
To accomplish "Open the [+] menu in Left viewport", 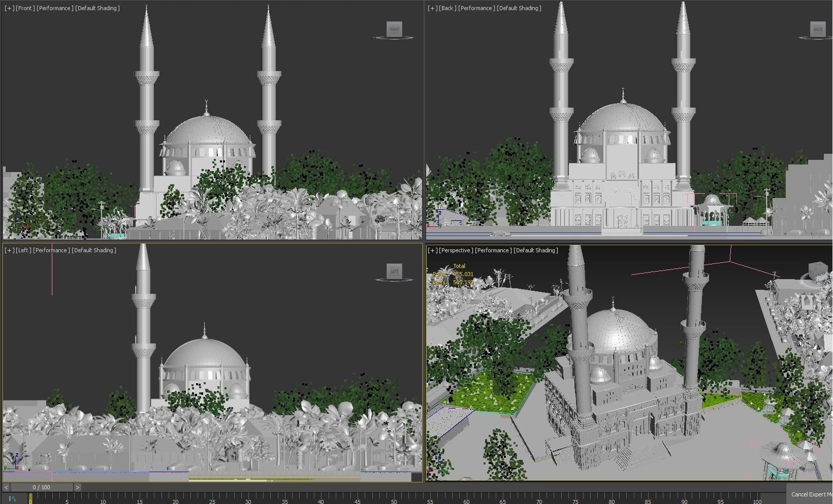I will point(9,250).
